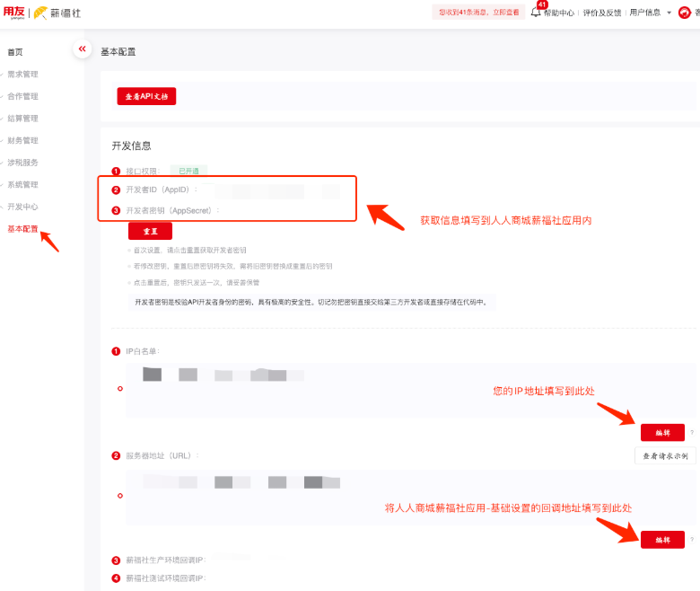Edit the IP白名单 with 编辑 button
This screenshot has width=700, height=591.
pos(662,433)
